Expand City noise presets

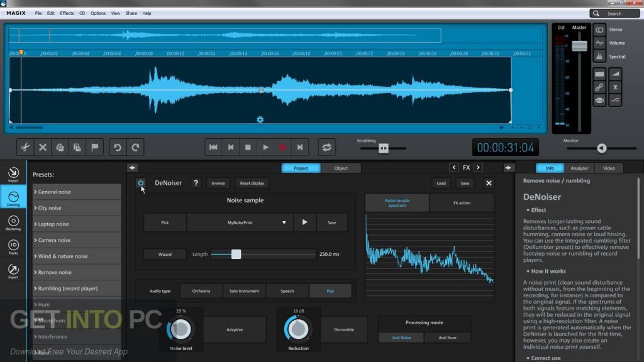point(77,207)
